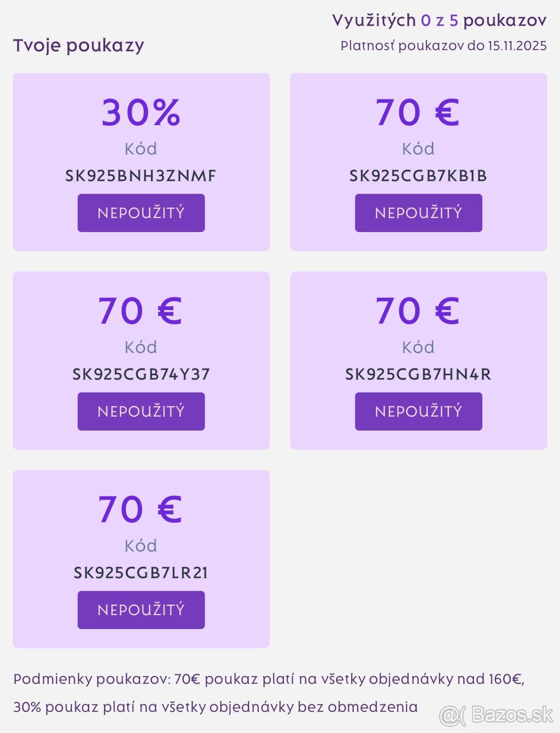Select the voucher code SK925CGB7LR21

[141, 573]
